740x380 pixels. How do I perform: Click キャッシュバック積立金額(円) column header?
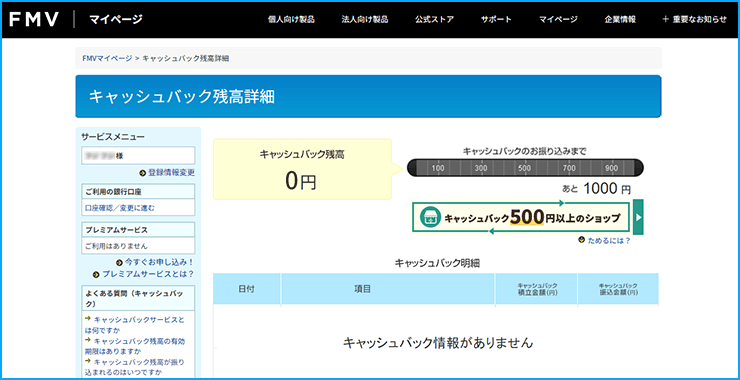[537, 289]
